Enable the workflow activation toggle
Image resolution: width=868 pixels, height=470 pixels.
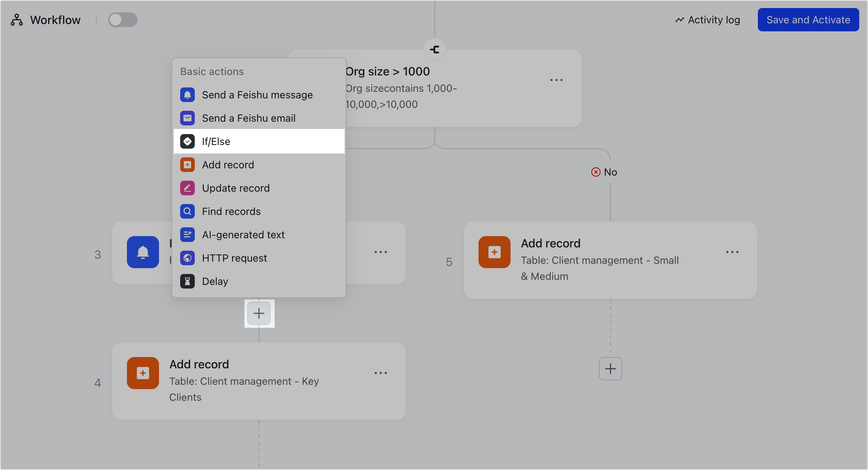(x=123, y=20)
